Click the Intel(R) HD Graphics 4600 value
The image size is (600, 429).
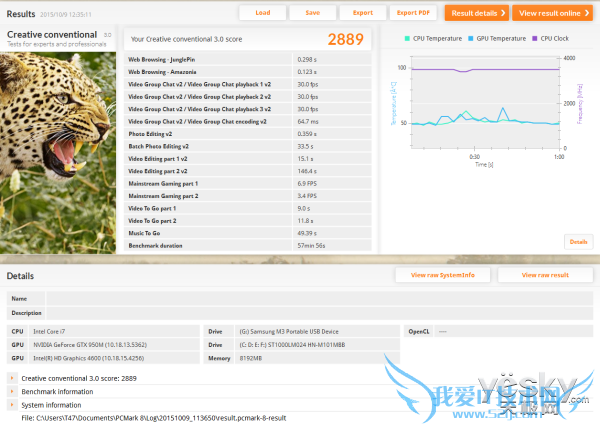(88, 358)
